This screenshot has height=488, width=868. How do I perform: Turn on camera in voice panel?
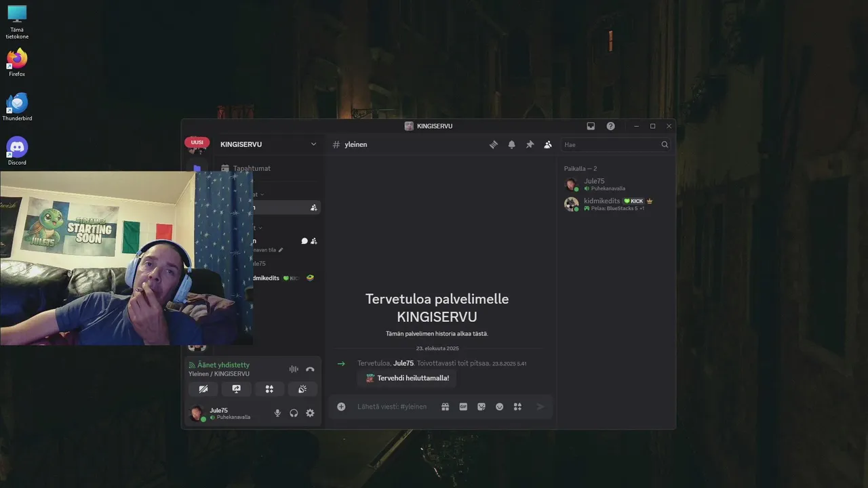click(203, 389)
